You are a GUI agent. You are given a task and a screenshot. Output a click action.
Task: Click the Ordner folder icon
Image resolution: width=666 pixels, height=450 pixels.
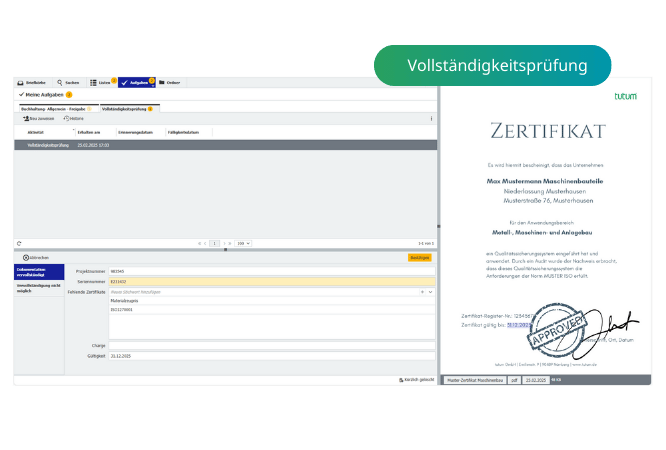(161, 82)
